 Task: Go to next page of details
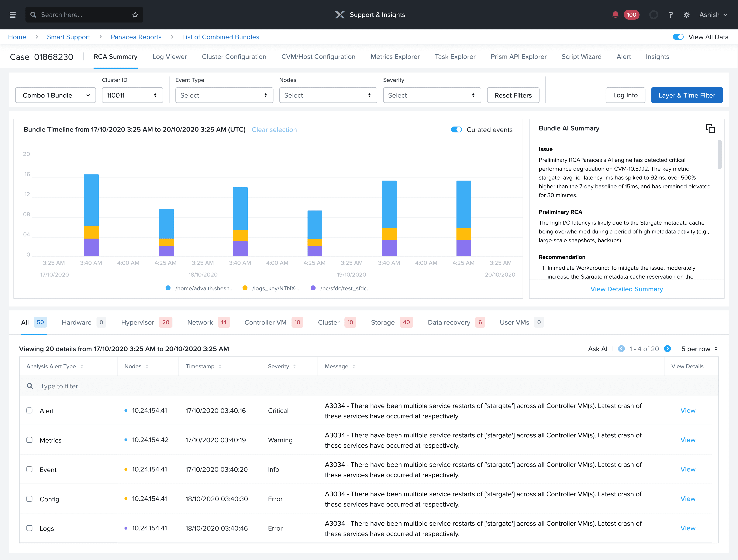(x=667, y=349)
